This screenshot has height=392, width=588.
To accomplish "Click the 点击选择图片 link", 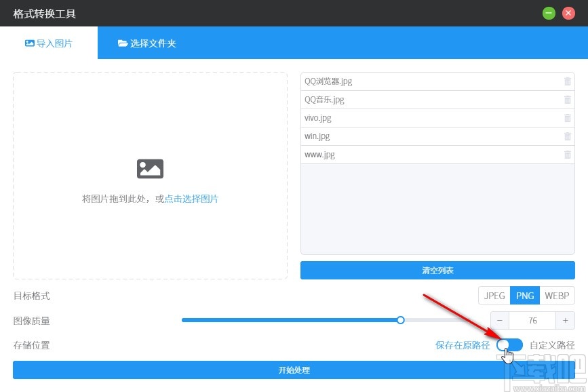I will click(x=191, y=199).
